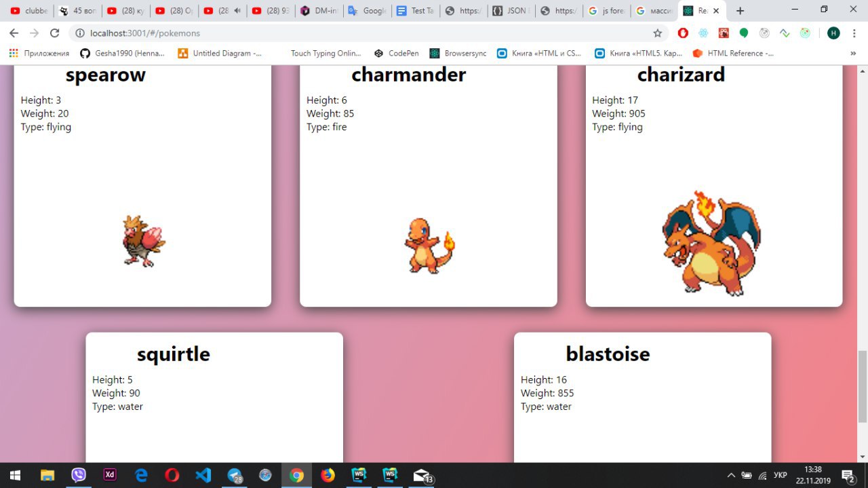Click the page vertical scrollbar thumb
868x488 pixels.
pyautogui.click(x=863, y=386)
